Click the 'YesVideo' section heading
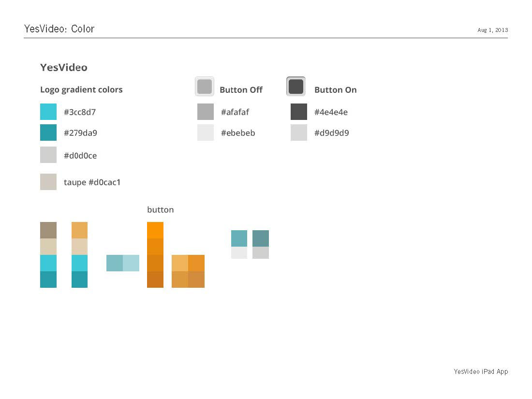This screenshot has height=399, width=532. 64,67
